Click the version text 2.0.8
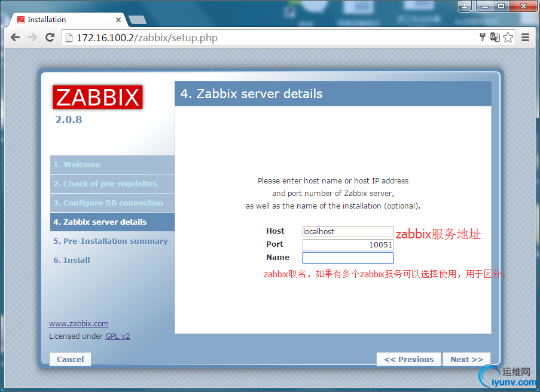540x392 pixels. click(x=69, y=120)
